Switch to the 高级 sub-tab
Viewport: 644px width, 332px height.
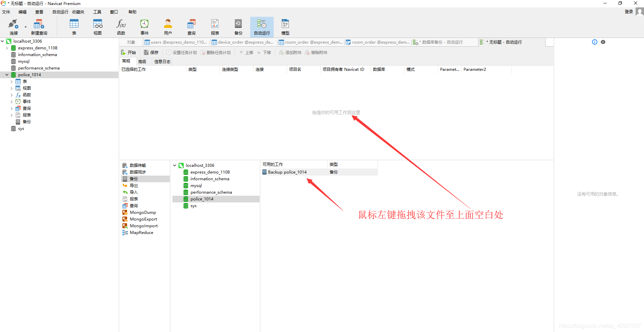tap(142, 62)
